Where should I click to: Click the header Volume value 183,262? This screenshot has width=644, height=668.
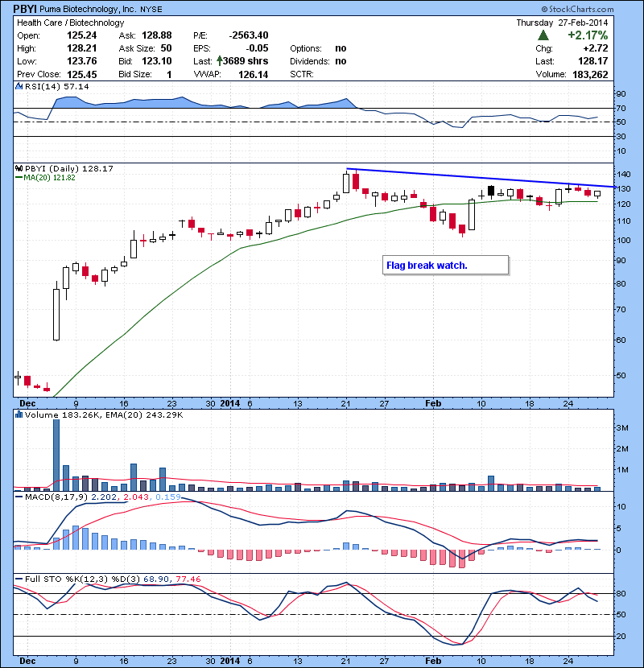coord(590,74)
